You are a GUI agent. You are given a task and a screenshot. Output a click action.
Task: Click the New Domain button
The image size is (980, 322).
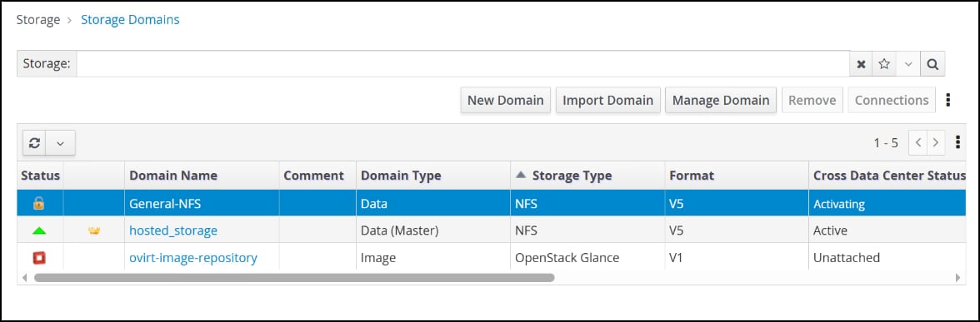click(506, 100)
